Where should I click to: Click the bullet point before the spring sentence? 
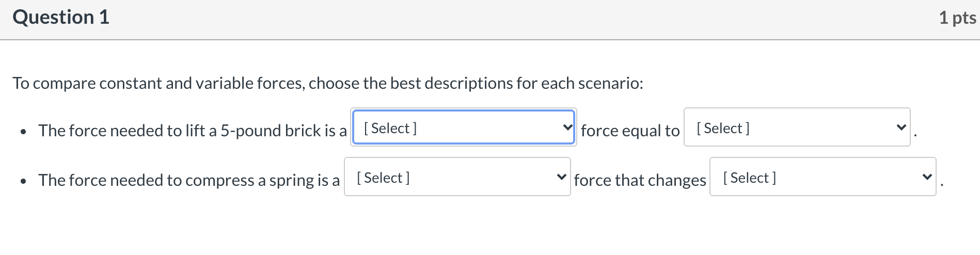23,182
